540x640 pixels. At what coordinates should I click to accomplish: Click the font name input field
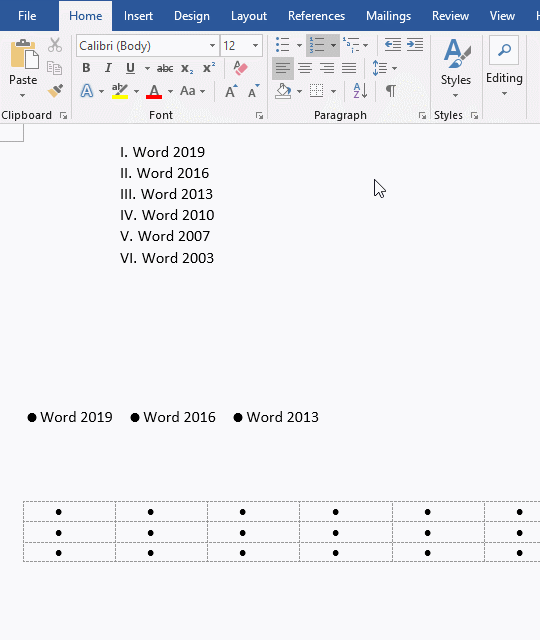[x=142, y=46]
